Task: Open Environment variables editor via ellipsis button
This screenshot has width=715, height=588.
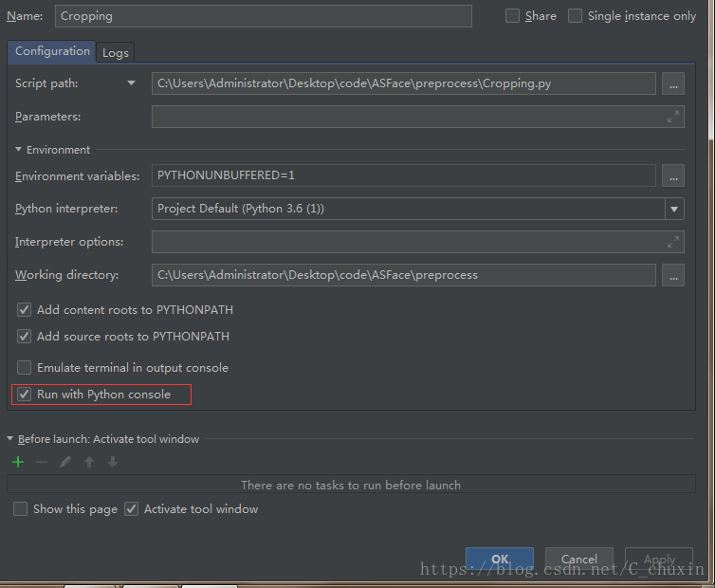Action: click(x=673, y=175)
